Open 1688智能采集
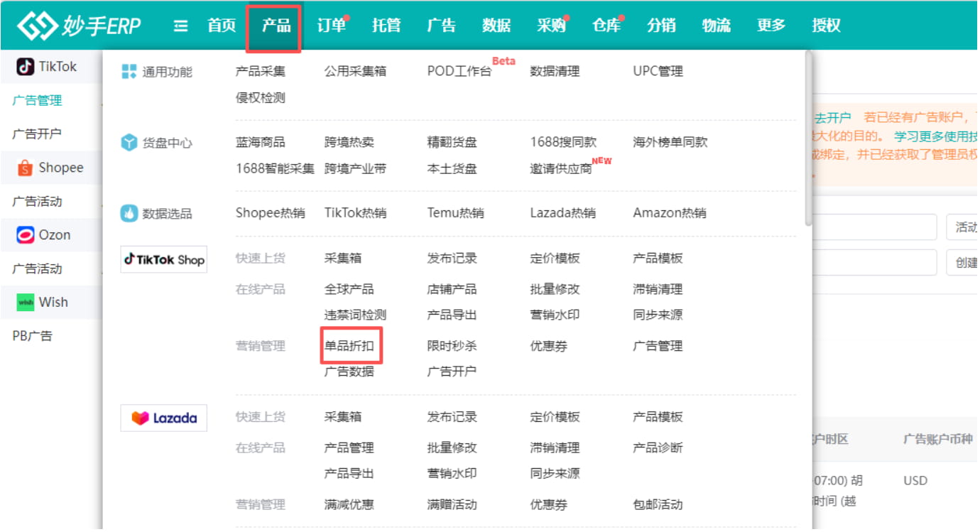The height and width of the screenshot is (532, 980). click(275, 169)
